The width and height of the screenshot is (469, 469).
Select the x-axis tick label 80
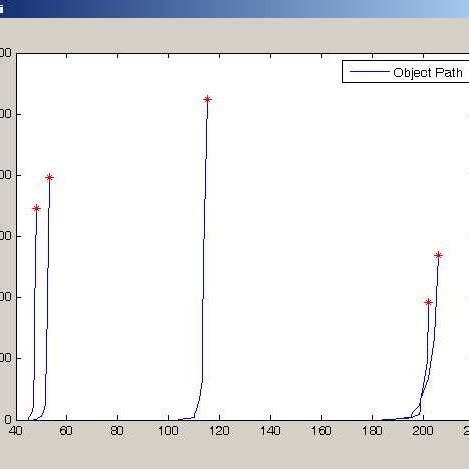coord(117,431)
